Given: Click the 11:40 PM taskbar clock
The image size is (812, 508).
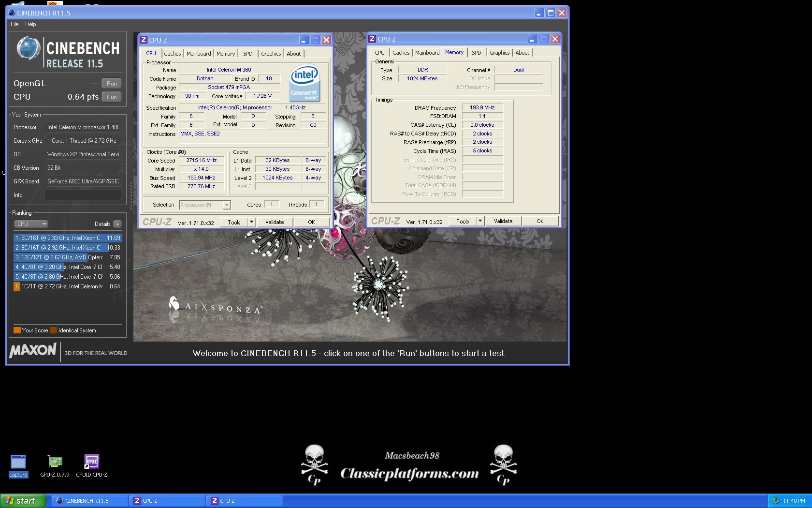Looking at the screenshot, I should point(794,501).
